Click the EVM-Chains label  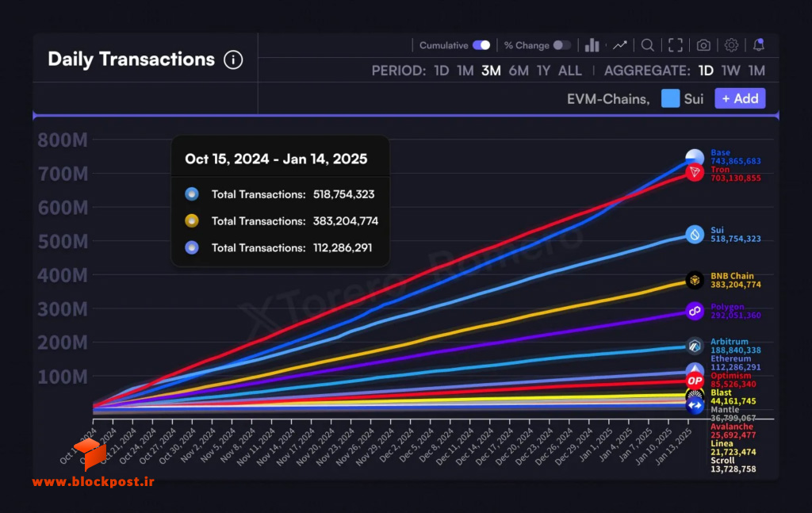[x=608, y=99]
